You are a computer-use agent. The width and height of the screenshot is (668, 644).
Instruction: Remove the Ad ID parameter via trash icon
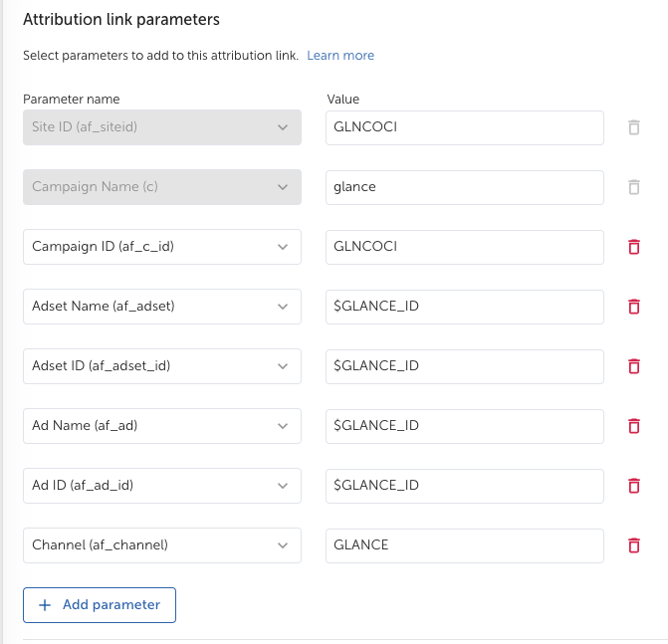[634, 485]
